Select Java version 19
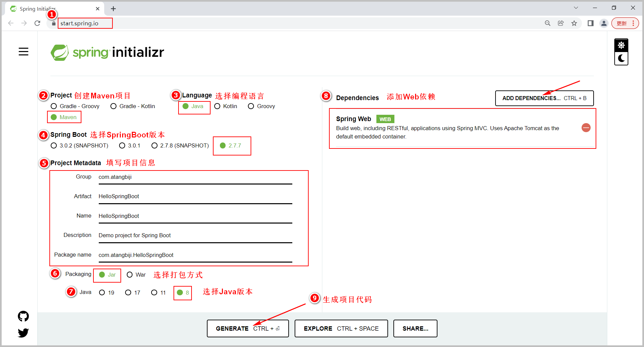Viewport: 644px width, 347px height. [x=107, y=293]
